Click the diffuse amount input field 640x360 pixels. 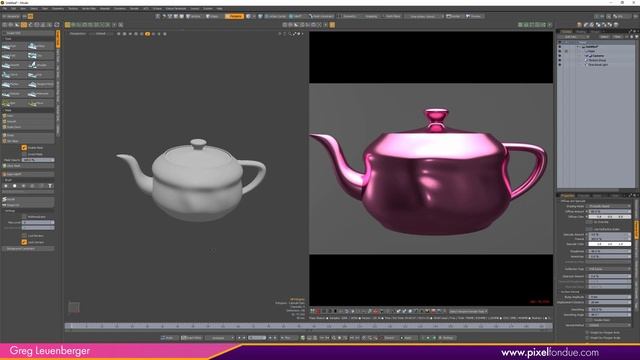tap(609, 211)
